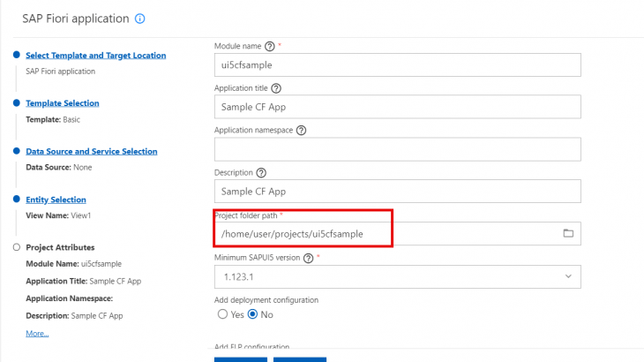Click 'SAP Fiori application' text under first step
This screenshot has height=362, width=644.
click(60, 72)
